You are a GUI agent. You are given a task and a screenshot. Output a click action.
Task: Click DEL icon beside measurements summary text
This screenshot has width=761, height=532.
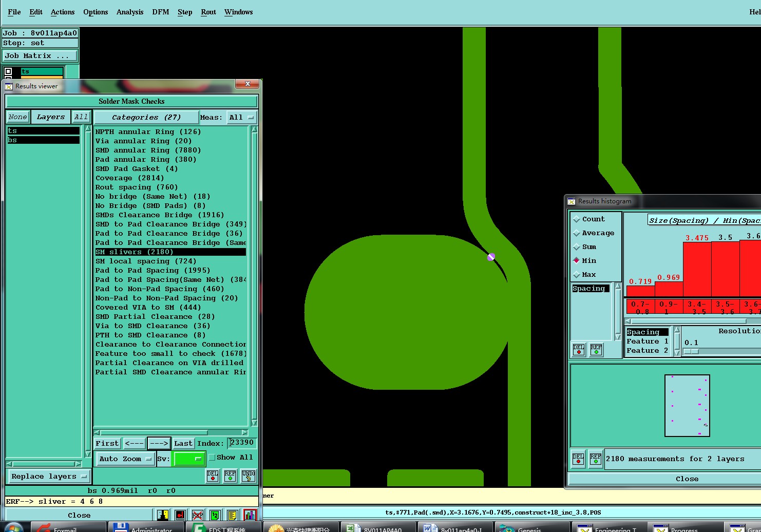pos(578,459)
